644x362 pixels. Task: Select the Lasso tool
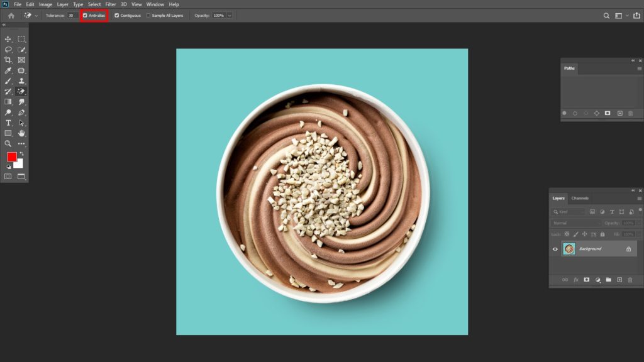point(8,50)
